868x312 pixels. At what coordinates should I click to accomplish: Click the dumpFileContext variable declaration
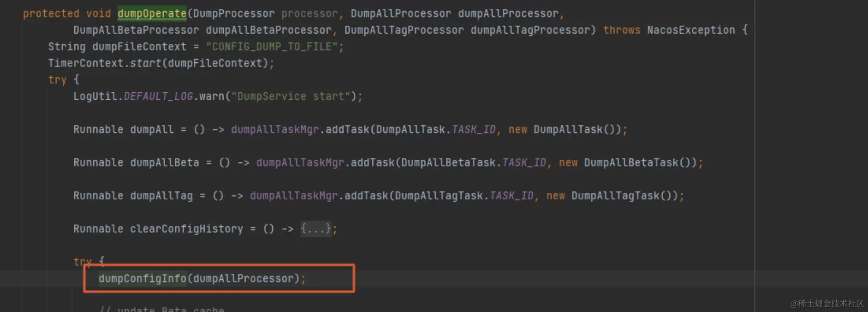(139, 47)
